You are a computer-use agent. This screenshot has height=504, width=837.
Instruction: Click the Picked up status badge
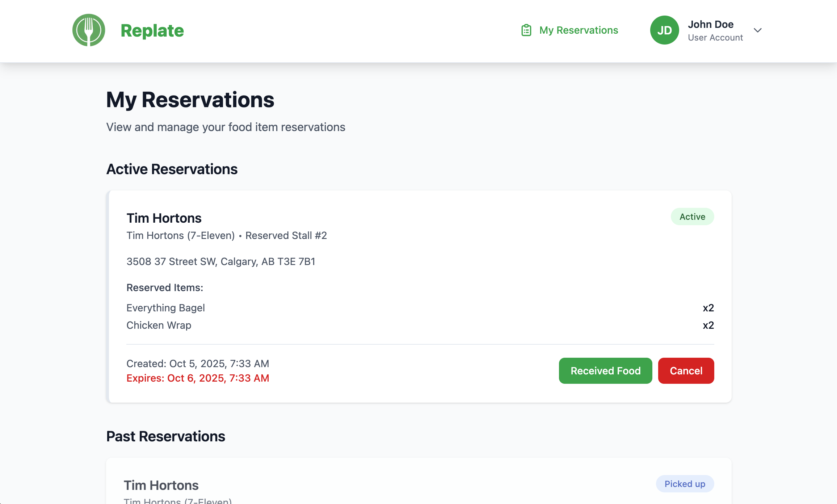point(685,484)
